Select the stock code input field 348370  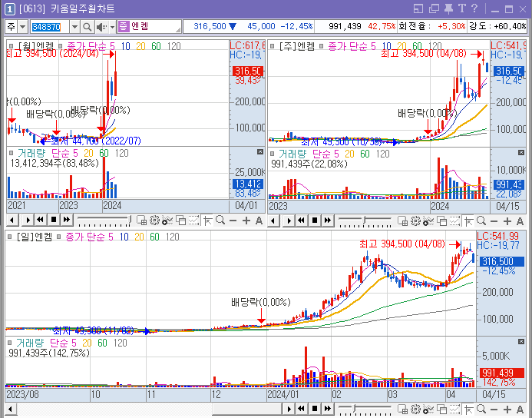point(50,27)
